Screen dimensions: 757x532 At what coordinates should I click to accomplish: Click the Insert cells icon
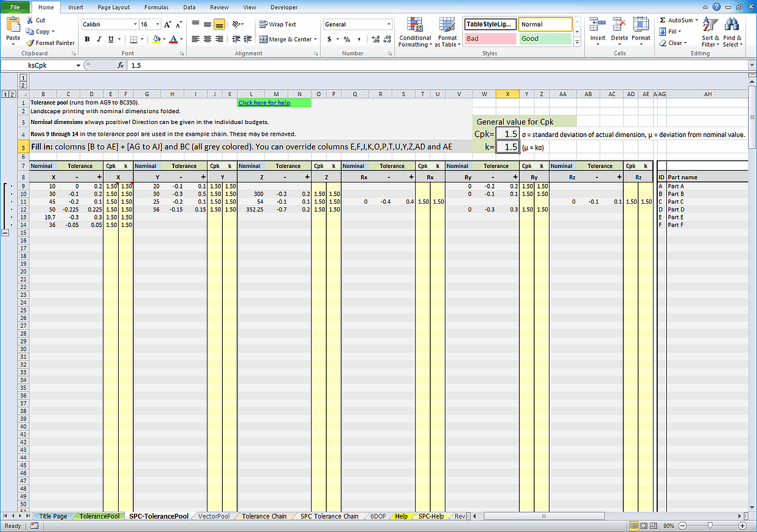pyautogui.click(x=598, y=24)
